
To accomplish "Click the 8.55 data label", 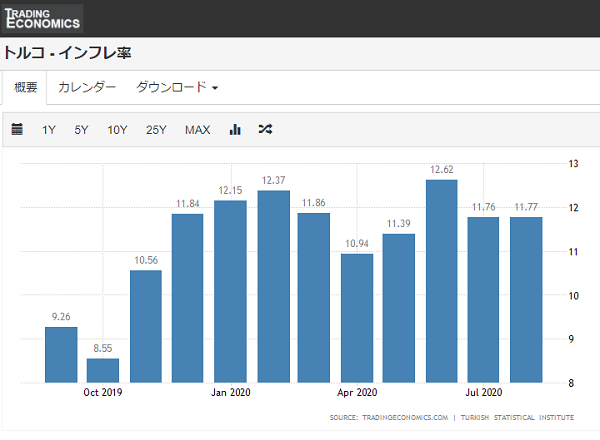I will click(103, 348).
